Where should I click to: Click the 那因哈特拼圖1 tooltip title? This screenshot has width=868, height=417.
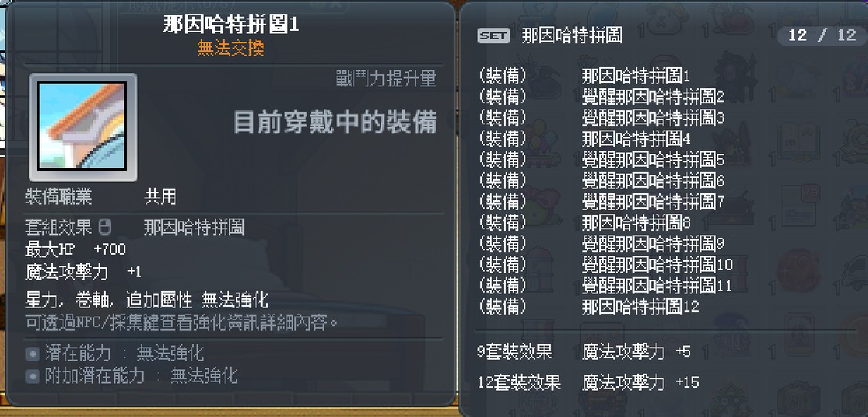(231, 25)
